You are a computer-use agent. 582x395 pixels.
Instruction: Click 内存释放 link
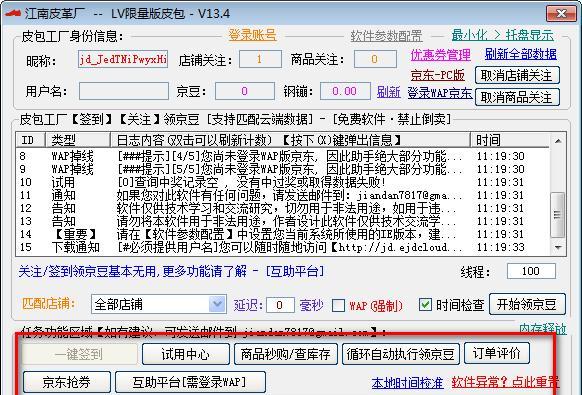[x=543, y=329]
